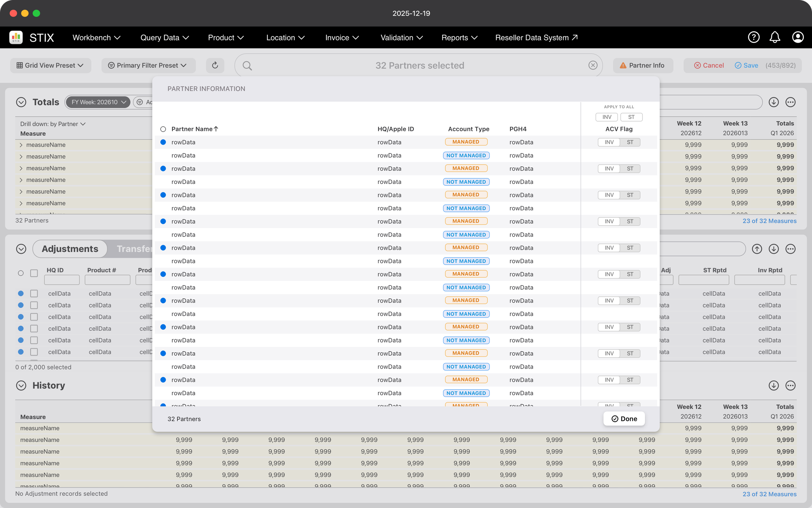Download Totals section with arrow icon
The image size is (812, 508).
[773, 102]
